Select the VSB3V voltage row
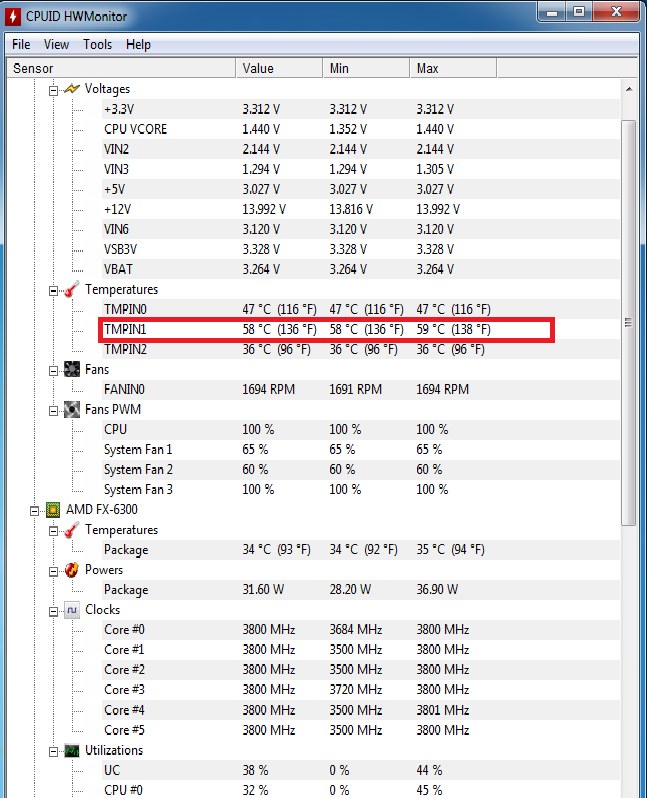The height and width of the screenshot is (798, 647). pyautogui.click(x=360, y=249)
